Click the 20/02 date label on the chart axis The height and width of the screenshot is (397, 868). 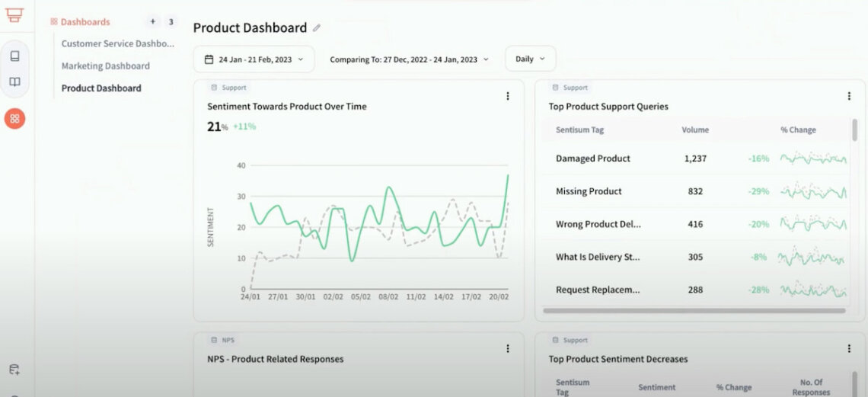pyautogui.click(x=499, y=296)
